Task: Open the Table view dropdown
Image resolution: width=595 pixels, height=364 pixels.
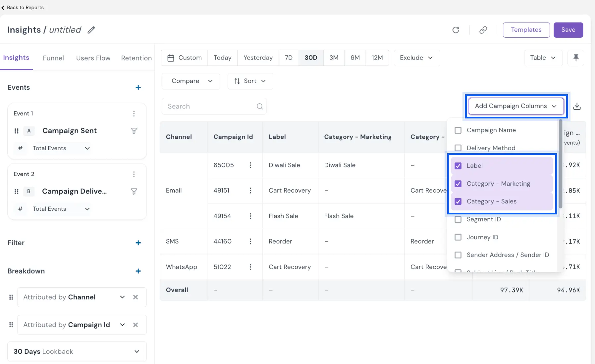Action: coord(543,58)
